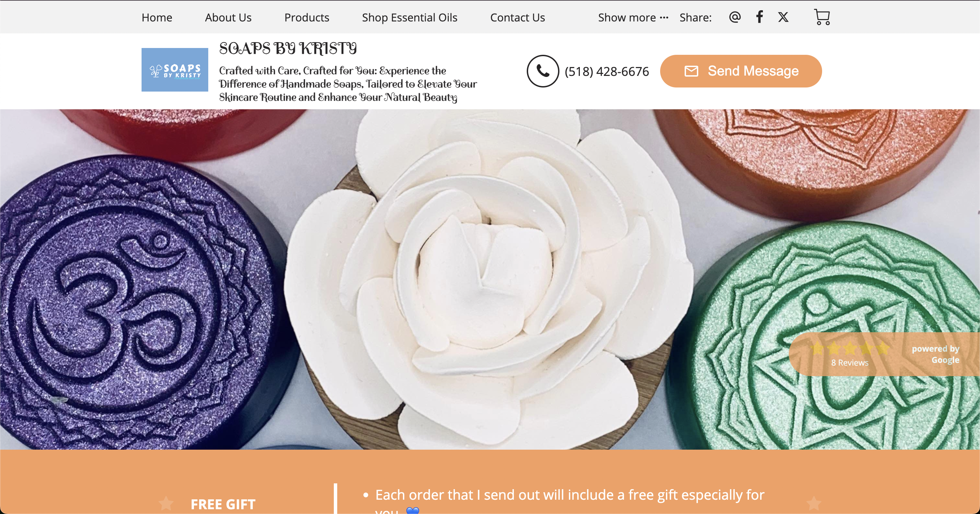
Task: Call the (518) 428-6676 phone link
Action: click(x=606, y=71)
